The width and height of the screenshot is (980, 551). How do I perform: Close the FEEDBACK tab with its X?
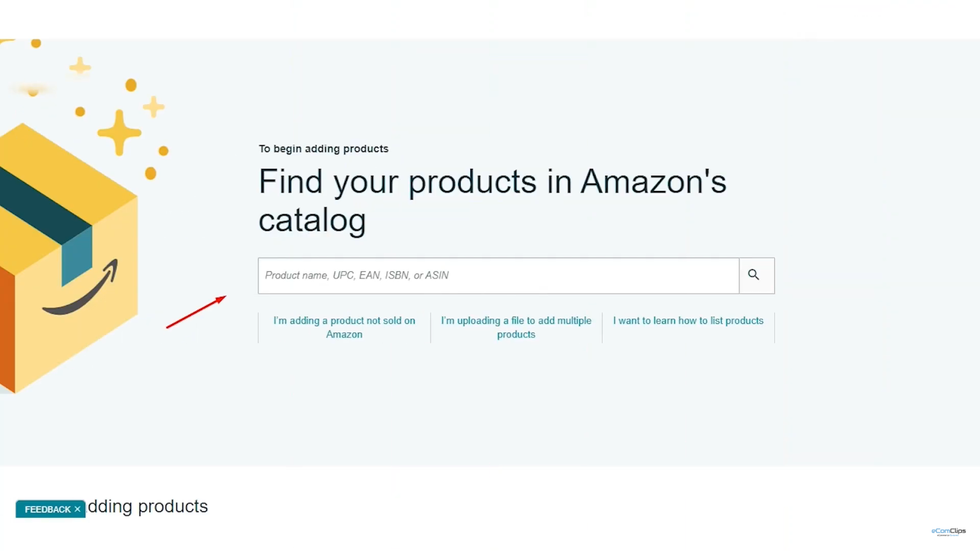pos(78,509)
